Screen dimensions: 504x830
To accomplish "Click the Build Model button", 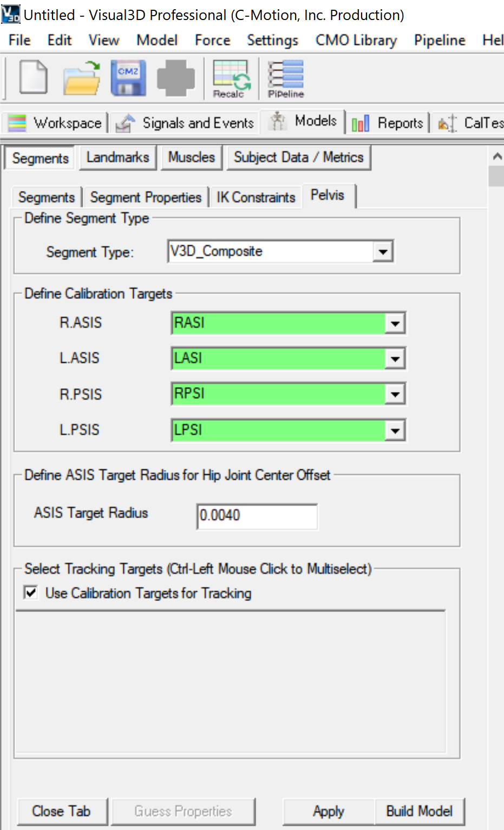I will [420, 811].
